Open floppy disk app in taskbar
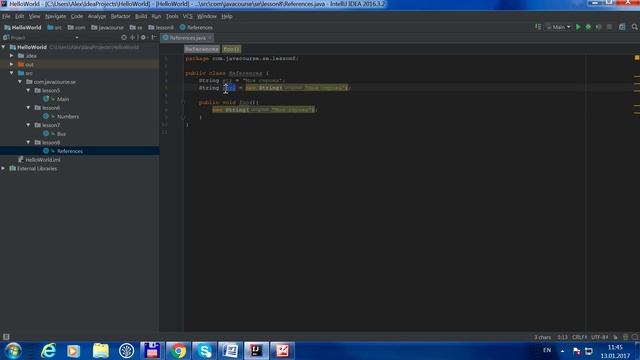Screen dimensions: 640x360 point(152,351)
